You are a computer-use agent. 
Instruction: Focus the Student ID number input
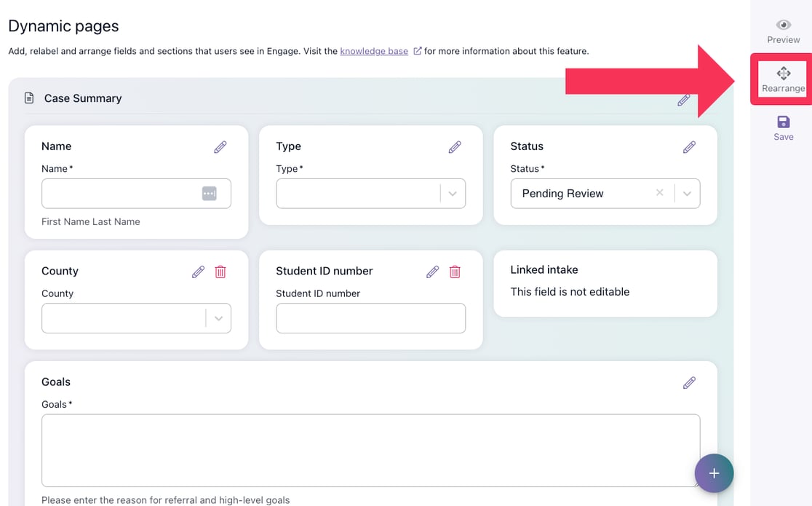(x=371, y=318)
